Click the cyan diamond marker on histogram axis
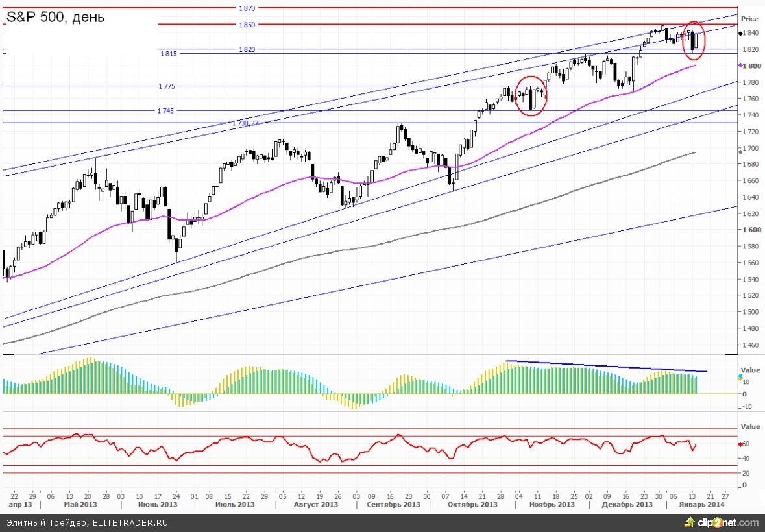Viewport: 765px width, 532px height. 741,376
